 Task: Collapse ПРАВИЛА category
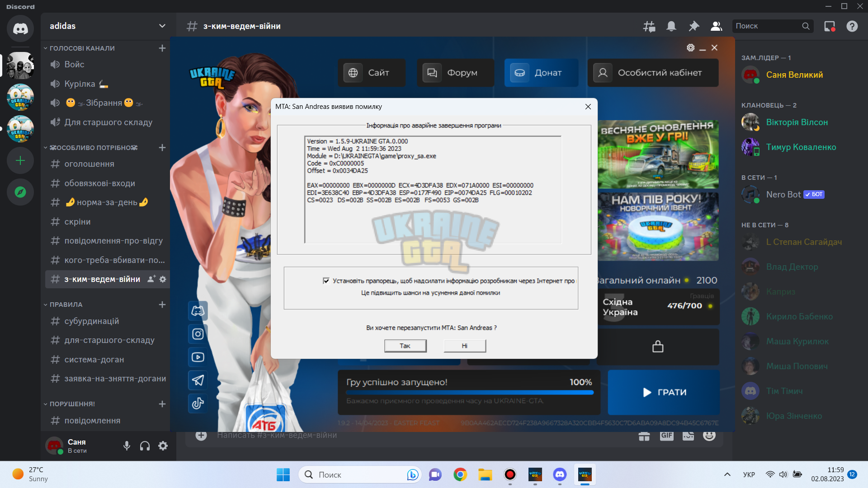click(x=63, y=305)
